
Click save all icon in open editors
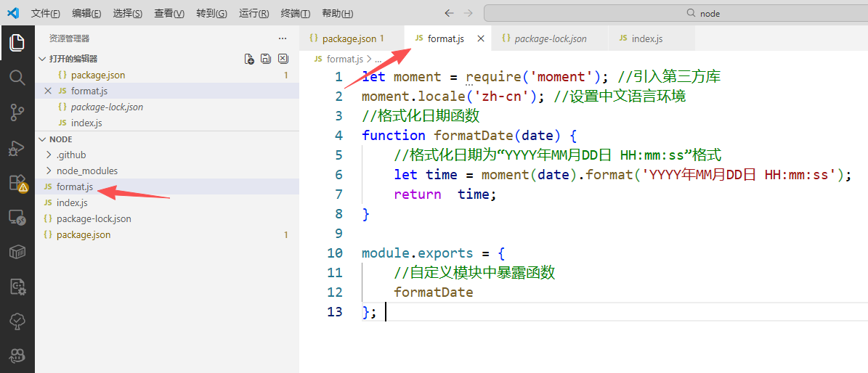266,59
